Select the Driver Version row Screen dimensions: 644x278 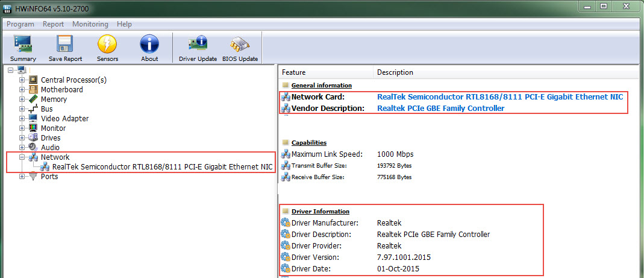click(x=404, y=257)
